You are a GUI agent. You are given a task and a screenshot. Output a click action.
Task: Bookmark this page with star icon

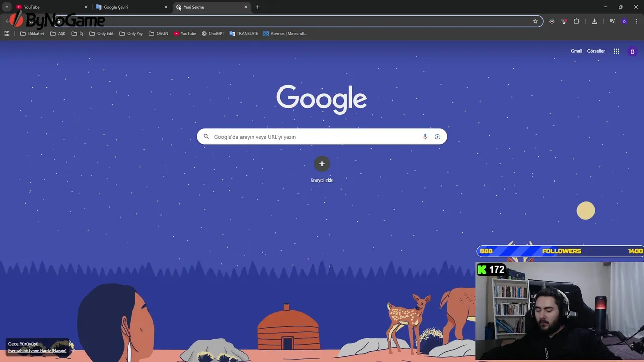[535, 21]
